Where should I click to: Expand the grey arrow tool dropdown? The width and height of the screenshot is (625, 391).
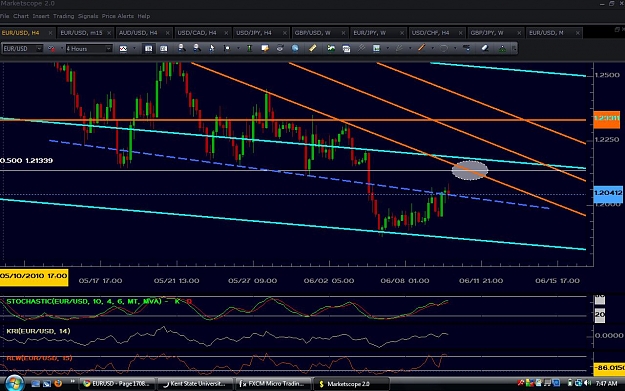click(x=410, y=49)
